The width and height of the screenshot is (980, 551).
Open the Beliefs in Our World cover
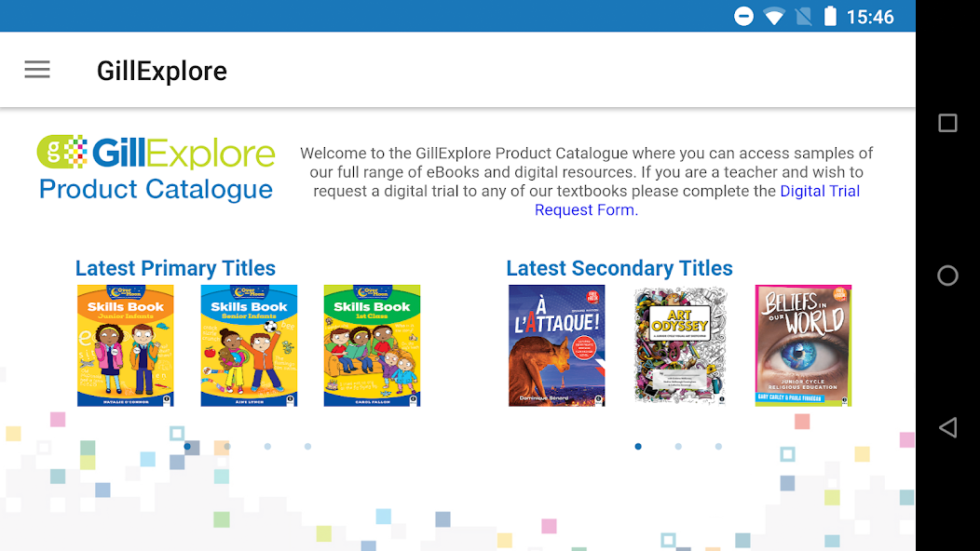(803, 345)
